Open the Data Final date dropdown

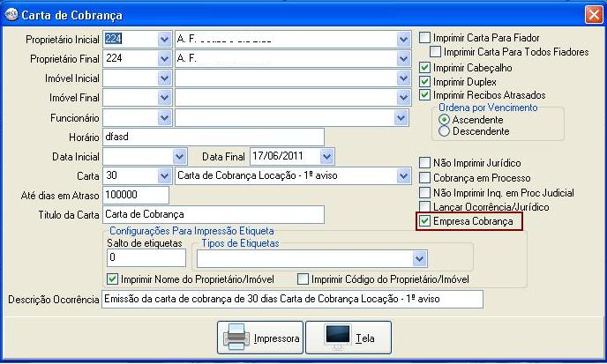327,156
